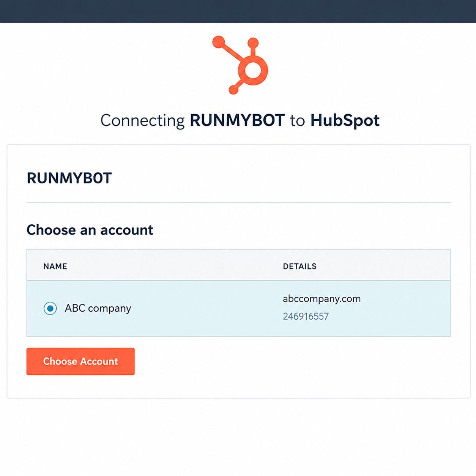The image size is (476, 476).
Task: Click the Connecting RUNMYBOT to HubSpot title
Action: click(x=240, y=121)
